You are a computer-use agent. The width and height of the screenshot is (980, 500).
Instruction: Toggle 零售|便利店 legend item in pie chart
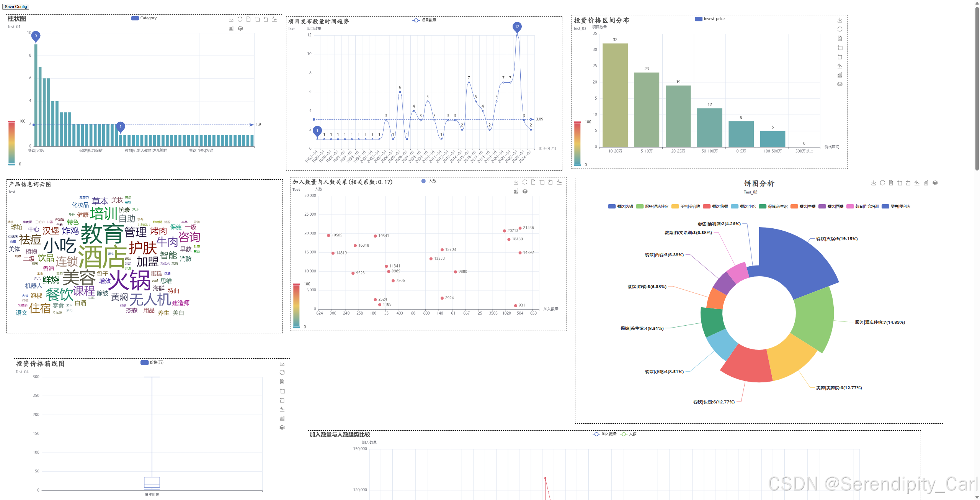(x=896, y=207)
